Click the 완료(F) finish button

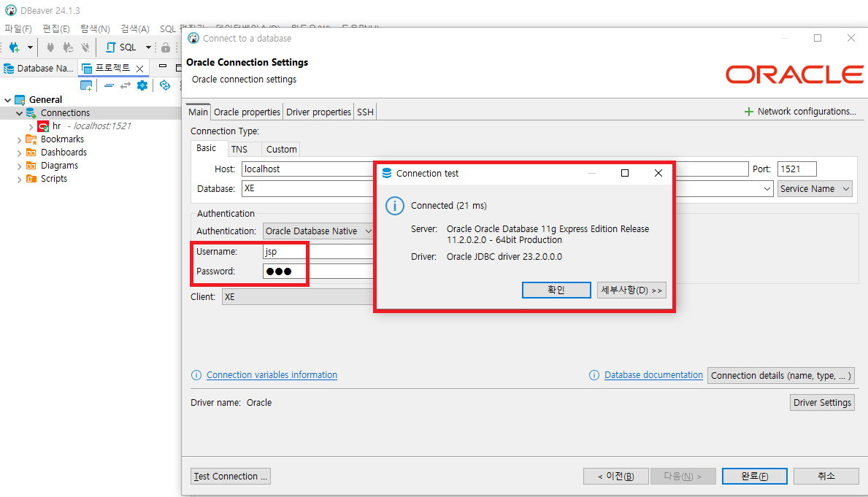[x=755, y=477]
